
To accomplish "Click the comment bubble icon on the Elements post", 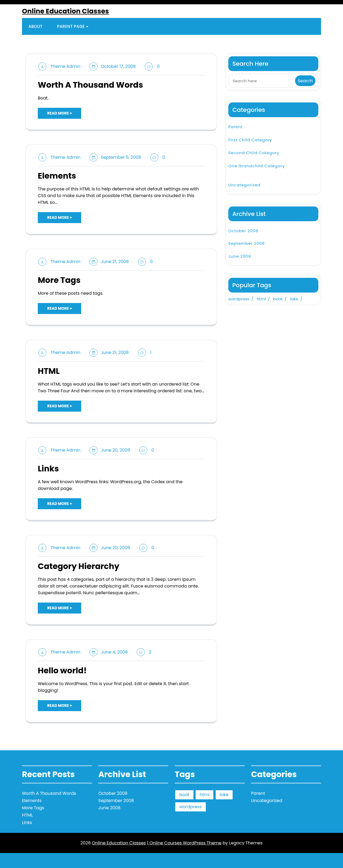I will tap(154, 158).
